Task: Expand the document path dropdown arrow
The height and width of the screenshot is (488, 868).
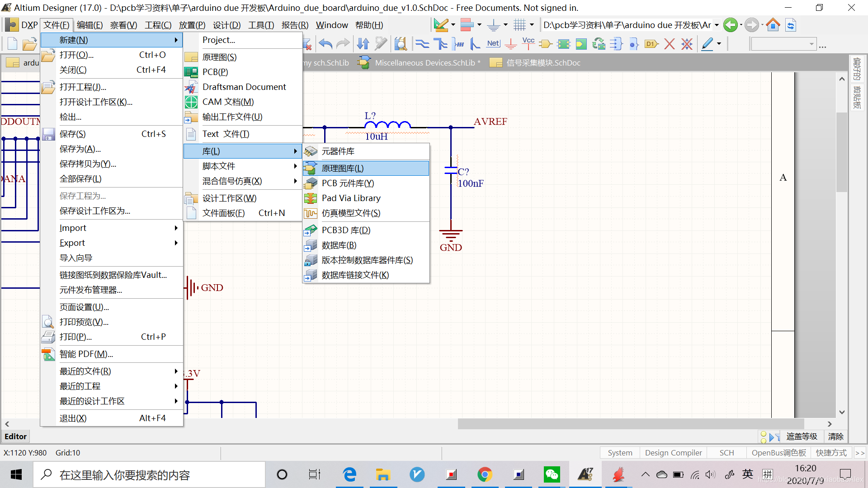Action: (717, 25)
